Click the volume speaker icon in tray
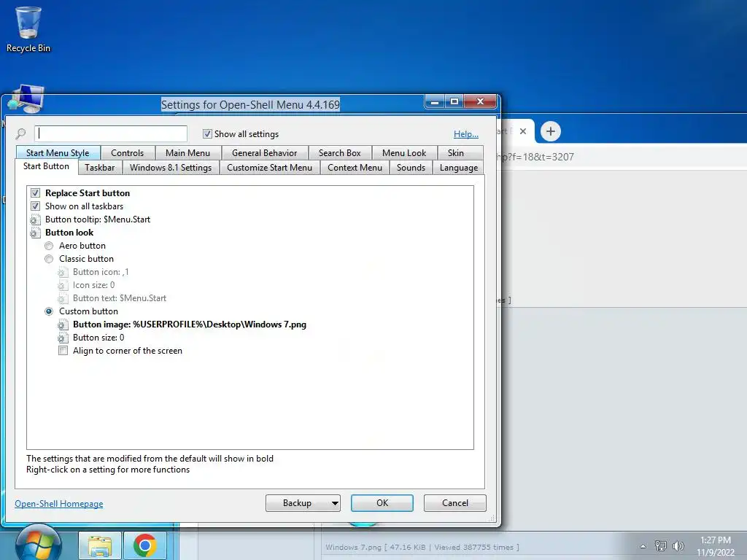 coord(678,545)
